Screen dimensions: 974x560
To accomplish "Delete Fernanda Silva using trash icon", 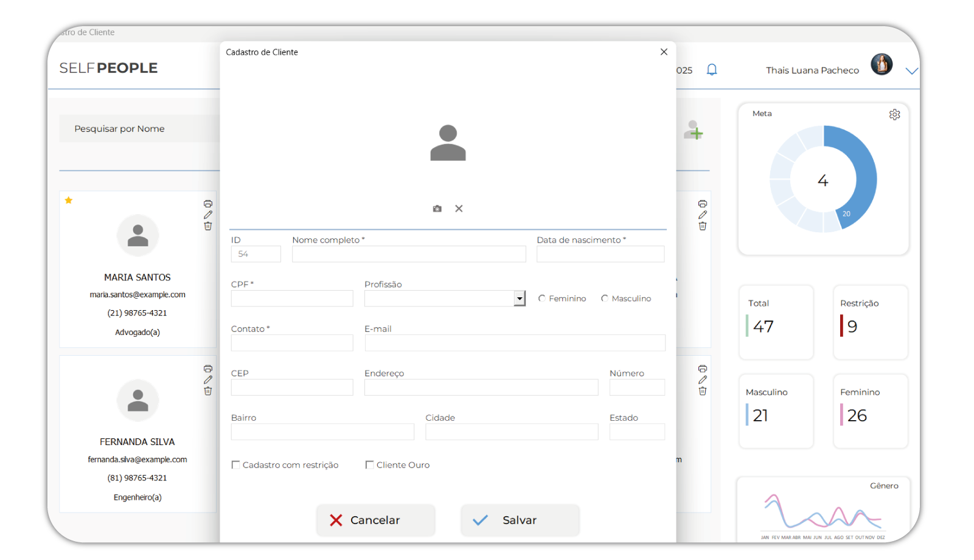I will 208,391.
